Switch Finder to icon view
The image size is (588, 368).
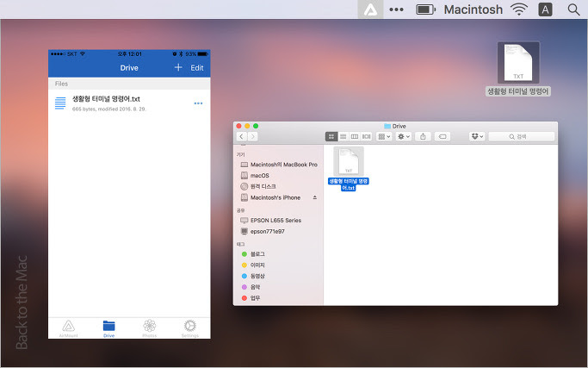[x=331, y=137]
